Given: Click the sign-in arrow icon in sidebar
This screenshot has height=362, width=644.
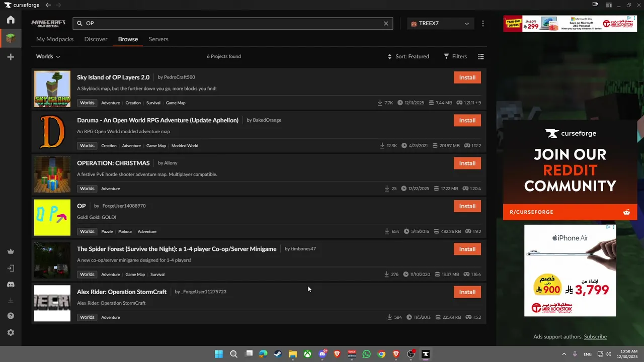Looking at the screenshot, I should point(11,268).
